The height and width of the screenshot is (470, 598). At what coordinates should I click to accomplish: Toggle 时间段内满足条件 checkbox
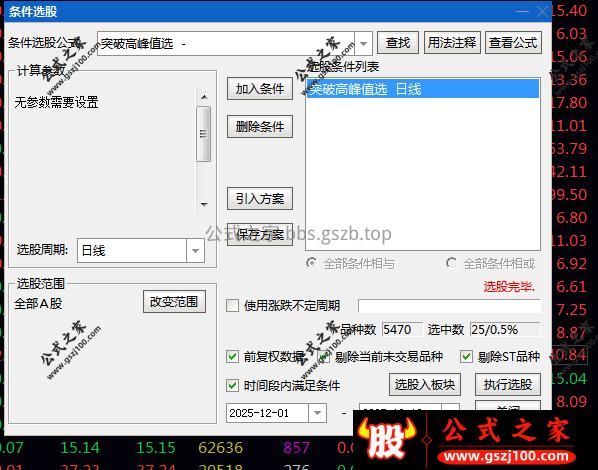tap(232, 385)
